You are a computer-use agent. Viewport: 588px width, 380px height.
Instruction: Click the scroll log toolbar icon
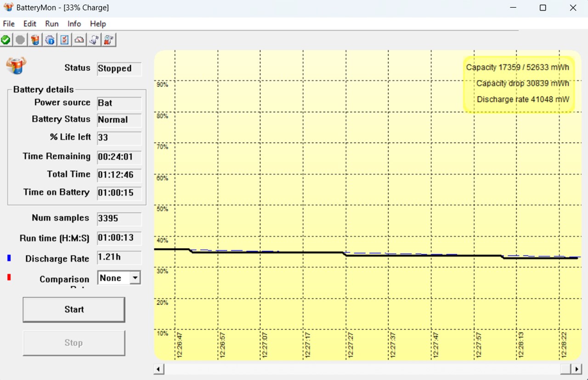(94, 40)
